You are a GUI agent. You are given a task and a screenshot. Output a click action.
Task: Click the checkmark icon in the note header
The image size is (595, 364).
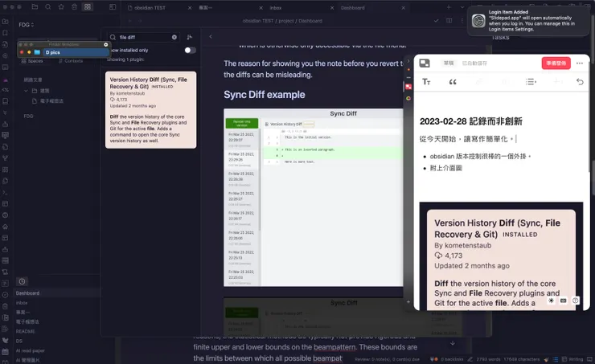coord(437,20)
